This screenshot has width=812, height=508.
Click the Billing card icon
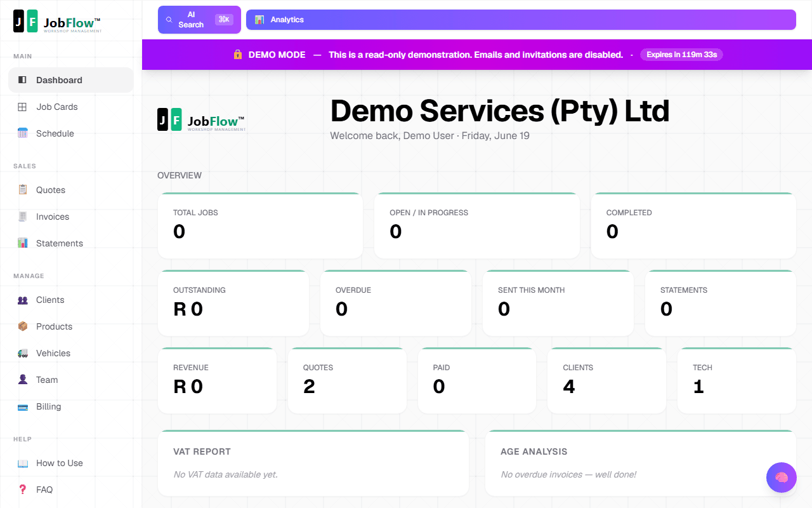[22, 406]
